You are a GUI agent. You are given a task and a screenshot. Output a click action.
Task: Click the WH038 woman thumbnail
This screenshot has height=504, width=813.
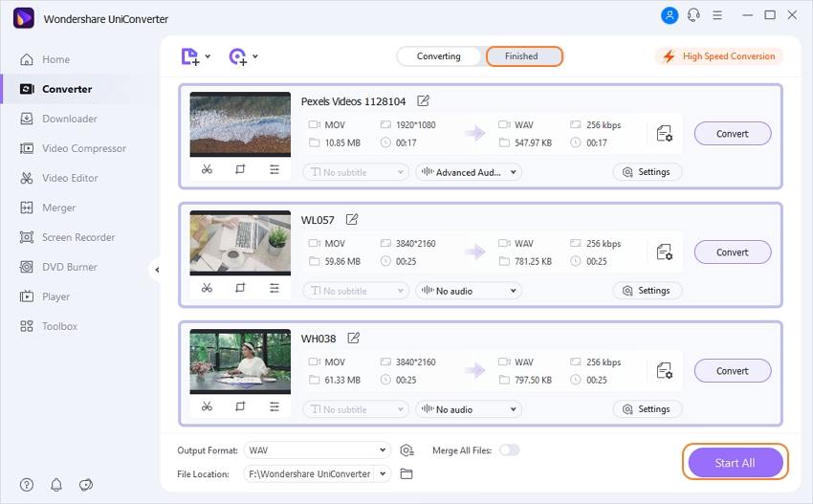[x=240, y=362]
